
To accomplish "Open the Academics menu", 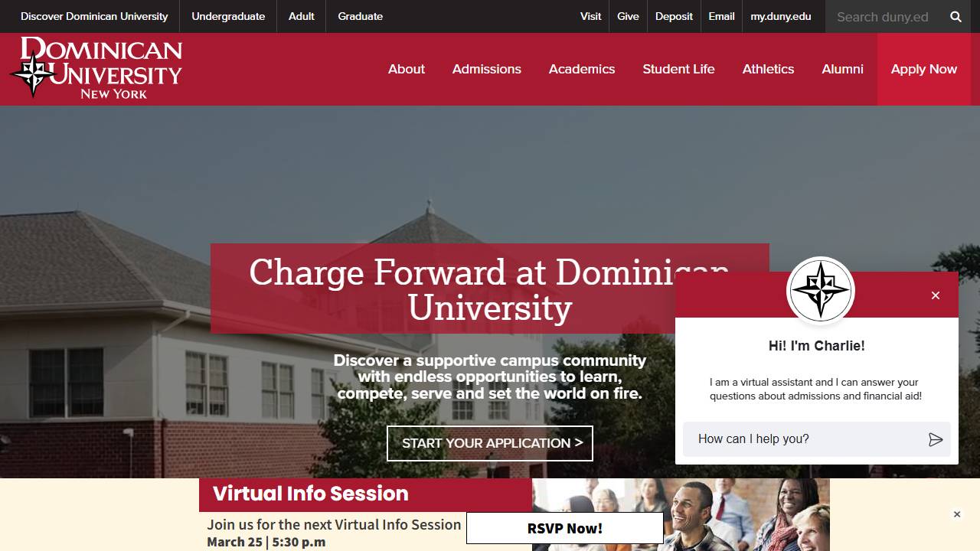I will 582,69.
